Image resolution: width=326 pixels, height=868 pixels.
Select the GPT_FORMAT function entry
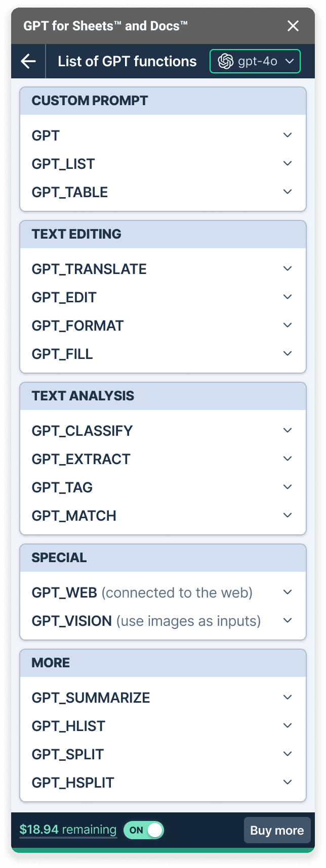pyautogui.click(x=77, y=326)
